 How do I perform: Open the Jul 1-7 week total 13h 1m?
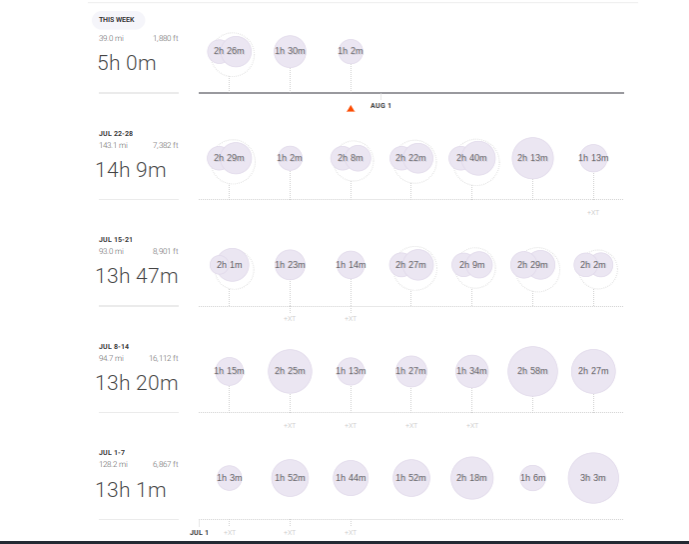pos(131,490)
